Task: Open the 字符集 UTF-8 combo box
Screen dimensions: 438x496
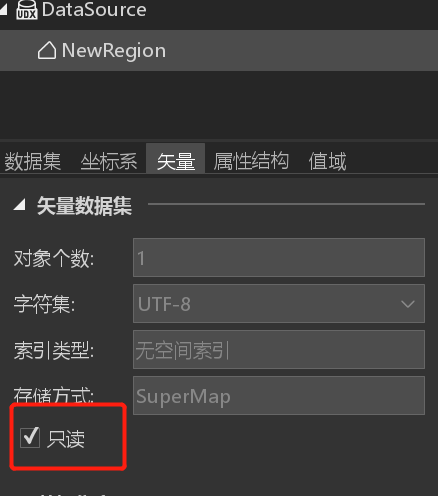Action: pos(279,304)
